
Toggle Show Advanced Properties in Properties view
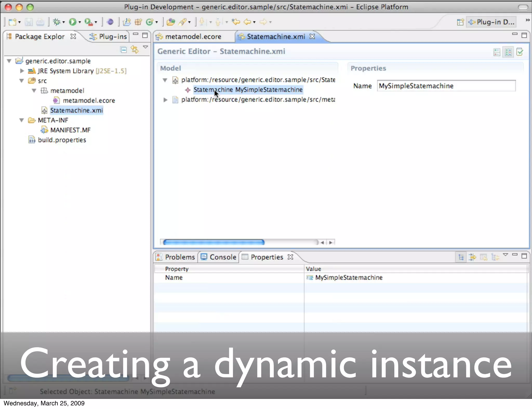[x=472, y=257]
